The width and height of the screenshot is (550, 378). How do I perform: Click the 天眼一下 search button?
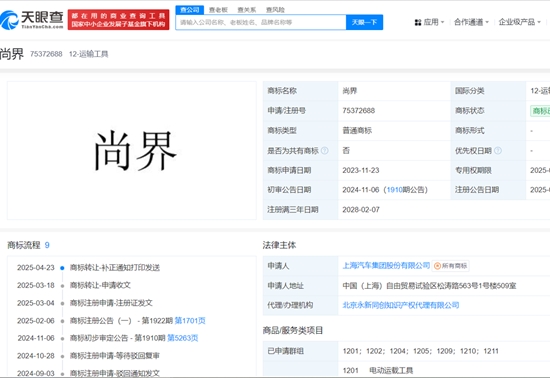tap(364, 22)
